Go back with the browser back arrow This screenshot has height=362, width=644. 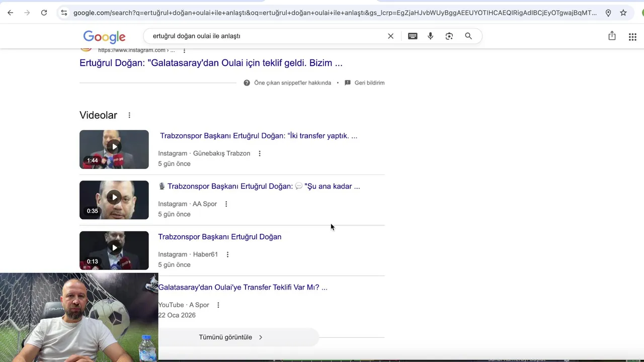(x=10, y=13)
